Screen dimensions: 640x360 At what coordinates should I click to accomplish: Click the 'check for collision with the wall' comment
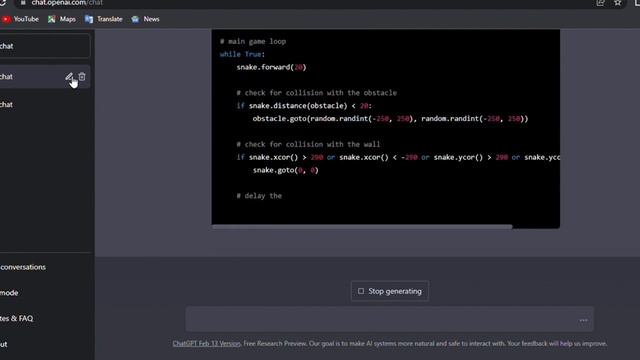(x=308, y=144)
